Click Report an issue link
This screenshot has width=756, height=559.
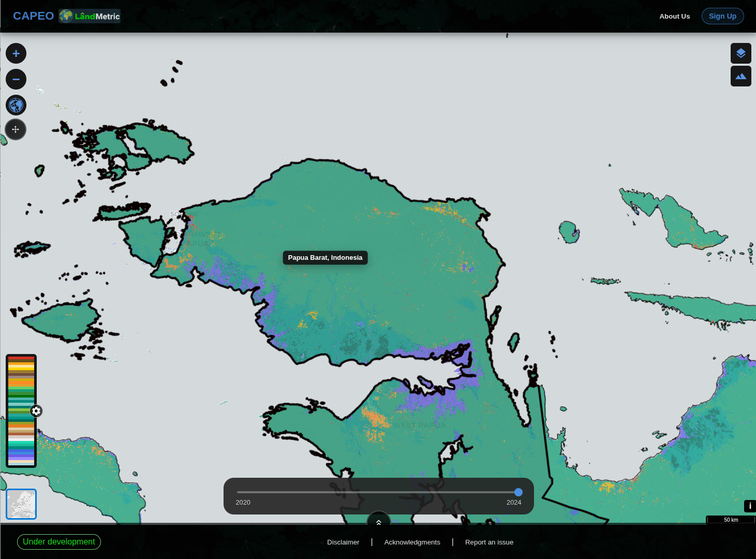pyautogui.click(x=490, y=542)
